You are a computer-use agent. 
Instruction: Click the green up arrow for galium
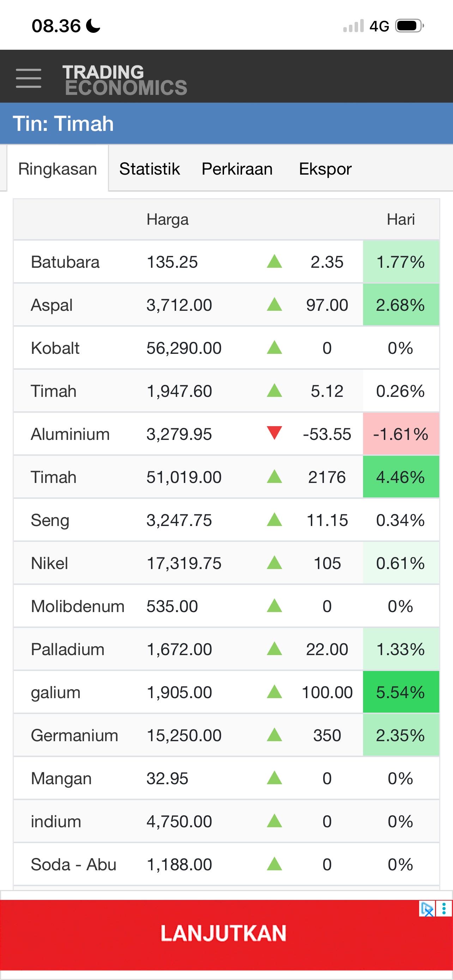(x=274, y=692)
